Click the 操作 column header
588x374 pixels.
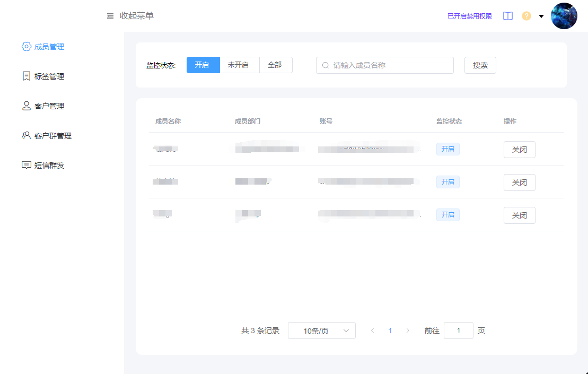click(x=510, y=121)
